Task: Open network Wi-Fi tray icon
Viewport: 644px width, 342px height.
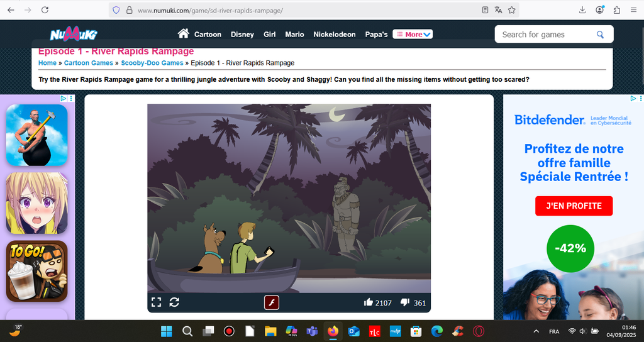Action: point(572,331)
